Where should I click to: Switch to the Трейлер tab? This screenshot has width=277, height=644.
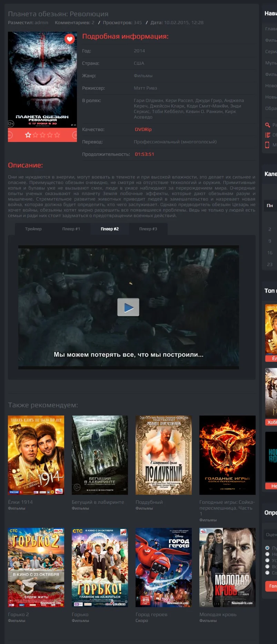(x=33, y=229)
